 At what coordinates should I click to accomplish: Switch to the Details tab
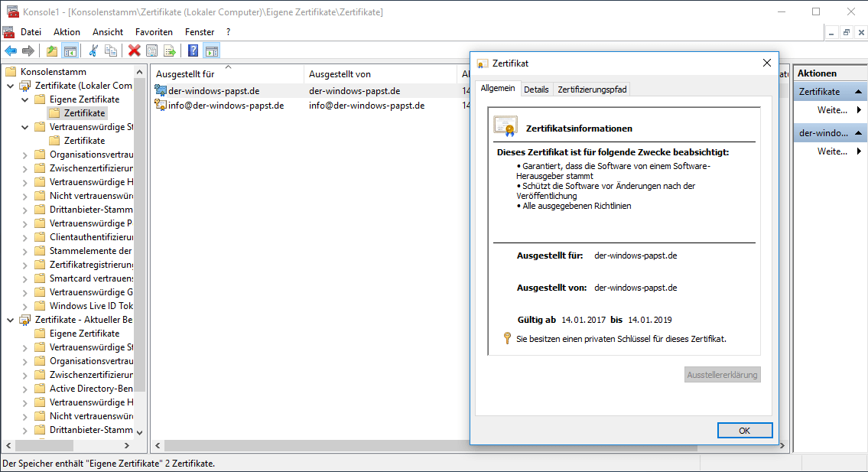pyautogui.click(x=536, y=90)
